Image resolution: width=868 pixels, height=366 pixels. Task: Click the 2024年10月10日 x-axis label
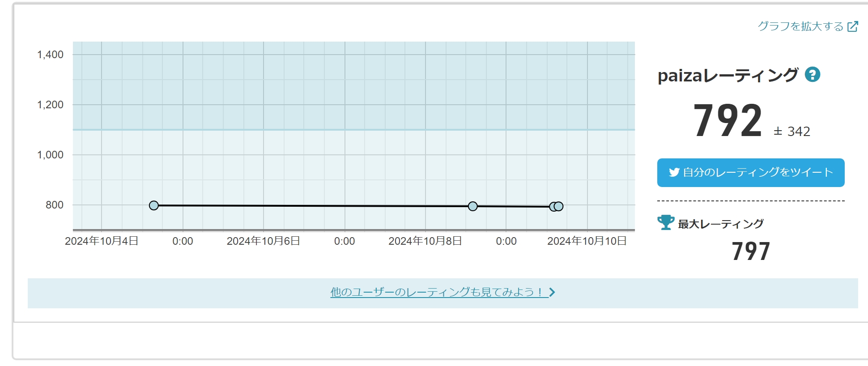coord(587,241)
